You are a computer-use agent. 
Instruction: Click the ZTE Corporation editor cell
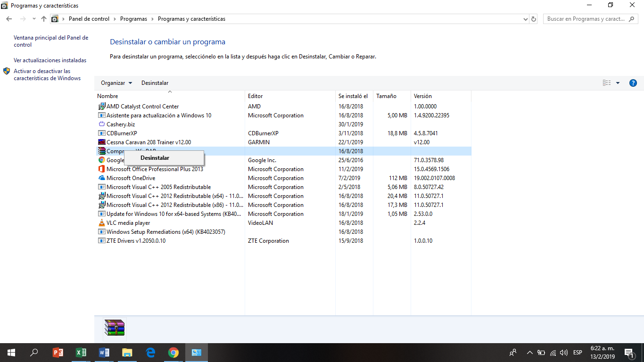pos(268,241)
